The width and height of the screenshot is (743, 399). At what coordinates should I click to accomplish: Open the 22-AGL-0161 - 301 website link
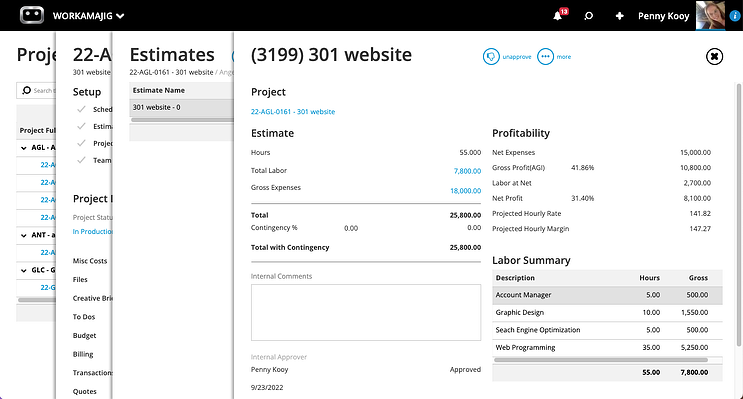coord(293,112)
